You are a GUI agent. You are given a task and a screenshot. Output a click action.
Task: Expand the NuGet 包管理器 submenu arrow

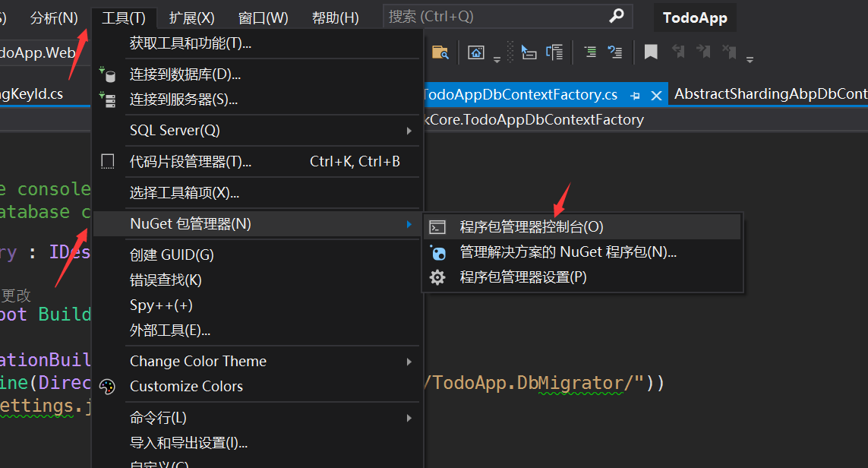pyautogui.click(x=409, y=224)
